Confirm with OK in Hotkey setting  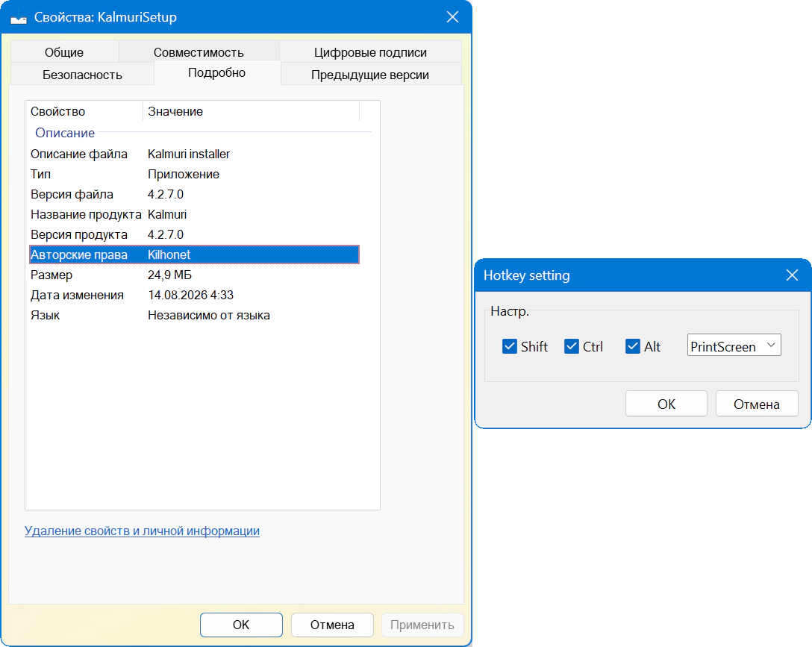(666, 404)
